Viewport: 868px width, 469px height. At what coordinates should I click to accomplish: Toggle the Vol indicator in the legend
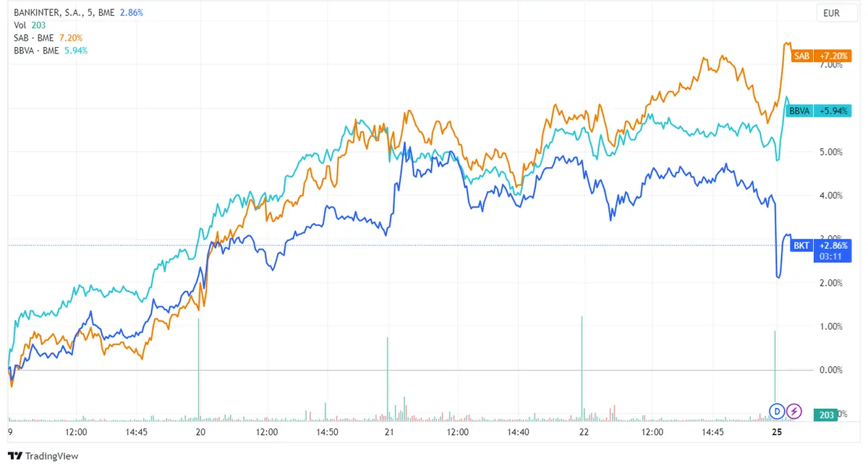(x=18, y=24)
